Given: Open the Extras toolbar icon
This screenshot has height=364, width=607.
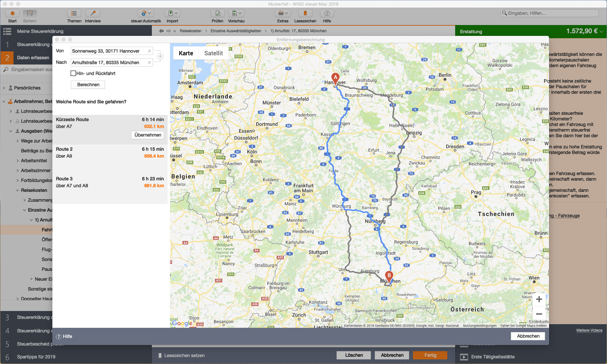Looking at the screenshot, I should point(283,13).
